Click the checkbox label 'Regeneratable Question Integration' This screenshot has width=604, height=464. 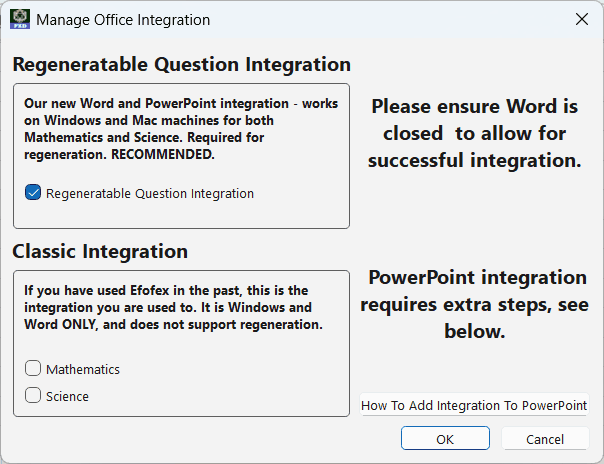(150, 193)
